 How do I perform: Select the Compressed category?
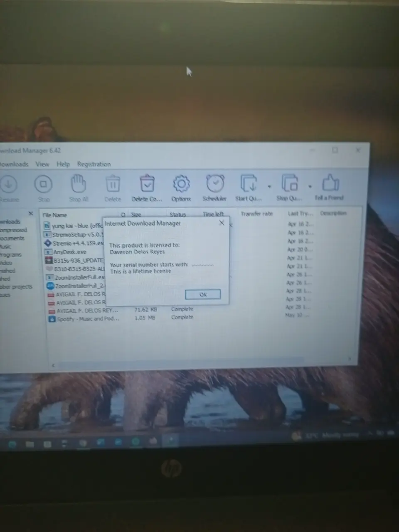coord(13,230)
